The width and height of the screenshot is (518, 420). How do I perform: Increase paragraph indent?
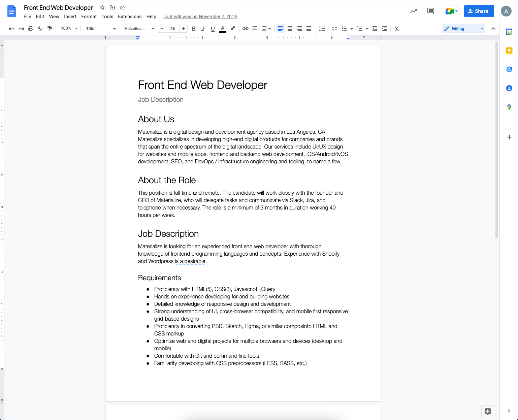(384, 29)
